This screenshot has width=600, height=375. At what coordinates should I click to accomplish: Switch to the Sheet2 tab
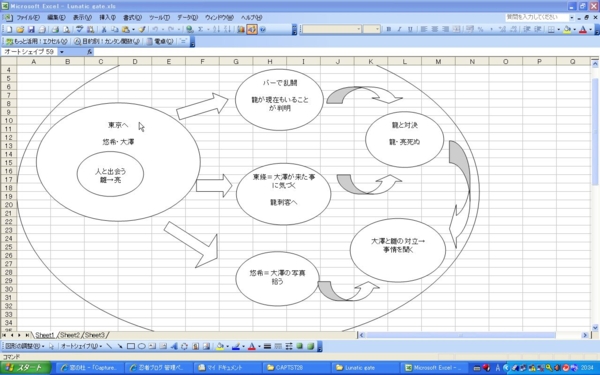(70, 335)
